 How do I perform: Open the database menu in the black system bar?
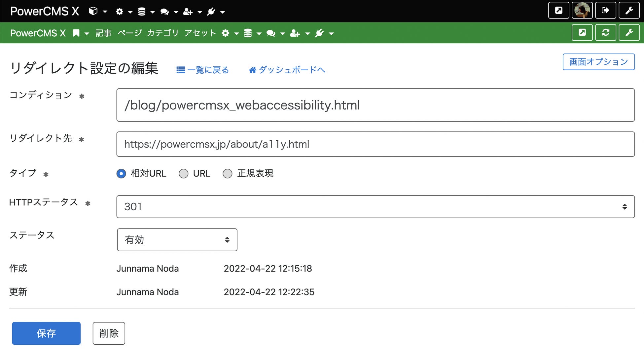coord(146,12)
